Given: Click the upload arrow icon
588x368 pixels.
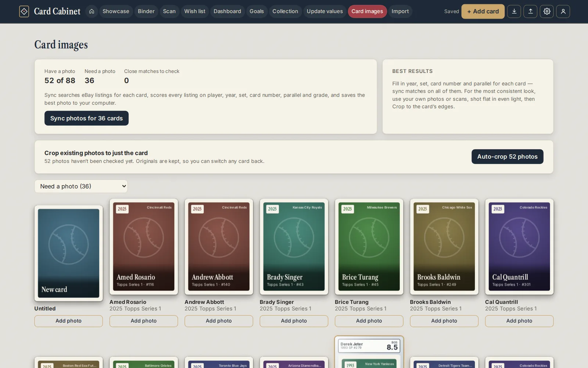Looking at the screenshot, I should coord(530,11).
